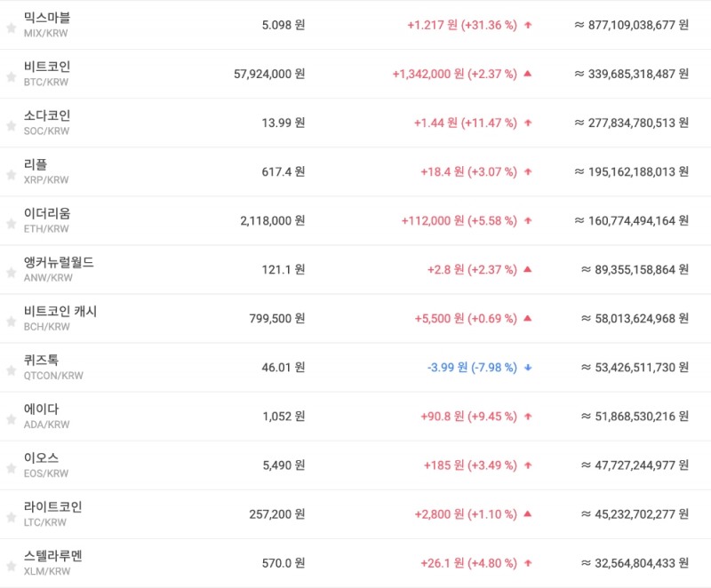This screenshot has height=588, width=711.
Task: Select the 스텔라루멘 name
Action: click(x=52, y=556)
